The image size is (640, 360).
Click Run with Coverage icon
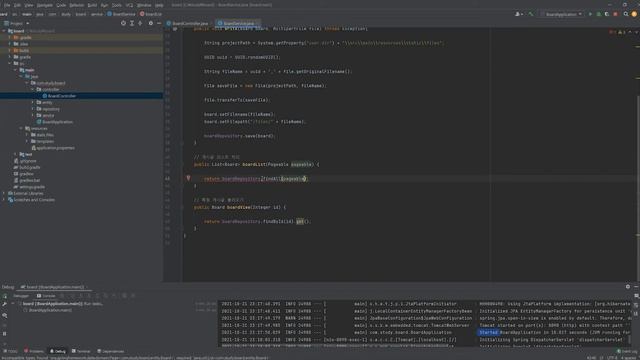(607, 14)
